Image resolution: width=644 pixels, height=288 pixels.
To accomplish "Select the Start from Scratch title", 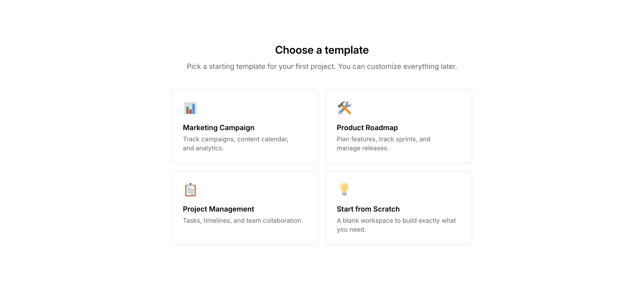I will [x=368, y=209].
